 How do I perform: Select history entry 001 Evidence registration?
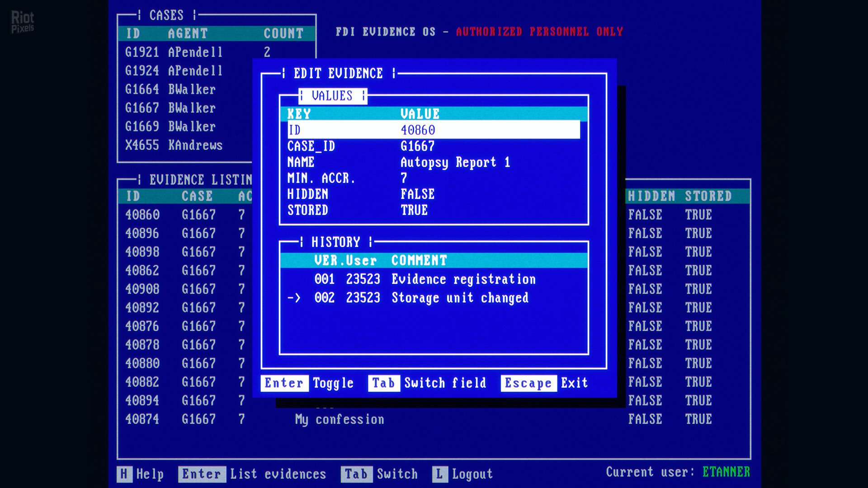pos(425,279)
